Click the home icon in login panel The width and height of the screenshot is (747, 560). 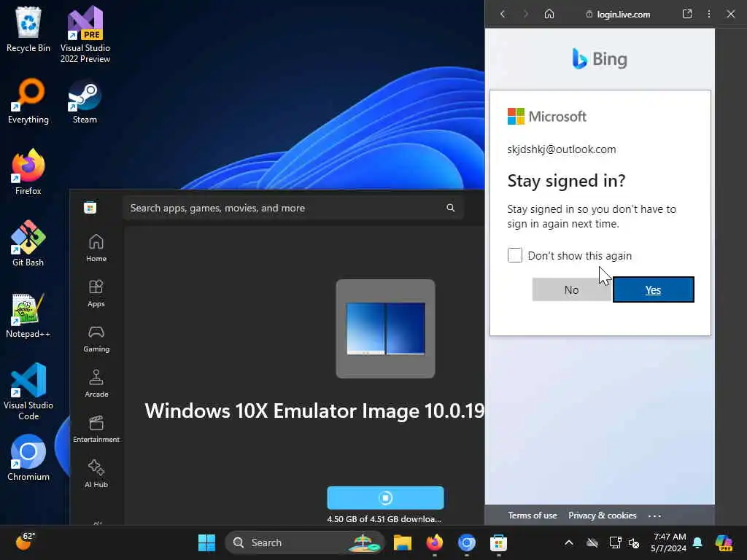pyautogui.click(x=549, y=14)
